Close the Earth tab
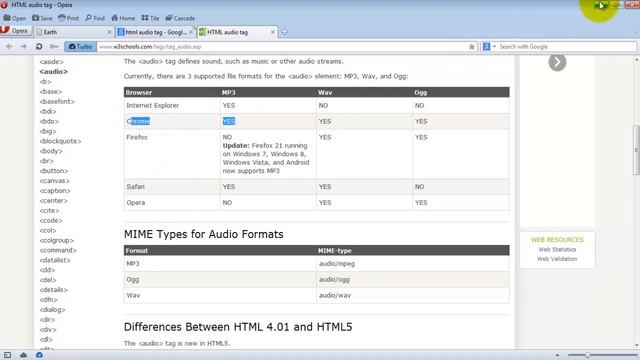640x360 pixels. click(109, 32)
